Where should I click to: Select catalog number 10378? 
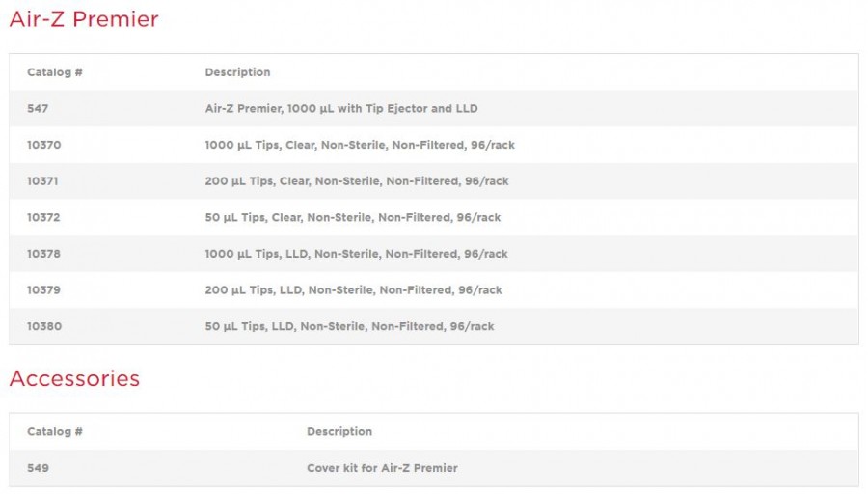coord(43,254)
